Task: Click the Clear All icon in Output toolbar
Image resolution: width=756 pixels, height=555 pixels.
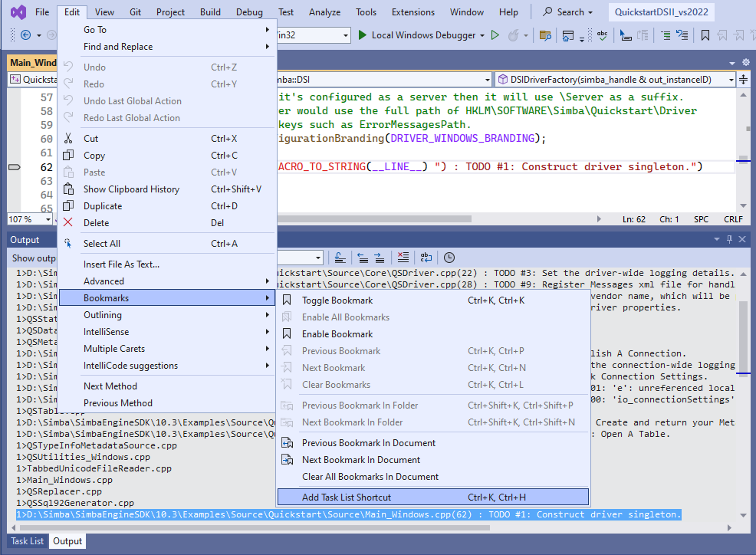Action: click(403, 258)
